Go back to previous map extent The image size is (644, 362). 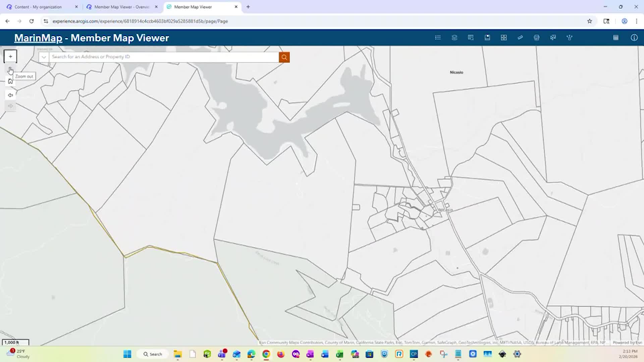point(10,95)
